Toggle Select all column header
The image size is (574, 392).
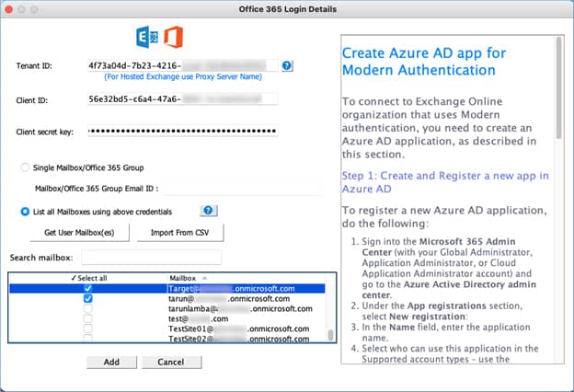(x=89, y=278)
